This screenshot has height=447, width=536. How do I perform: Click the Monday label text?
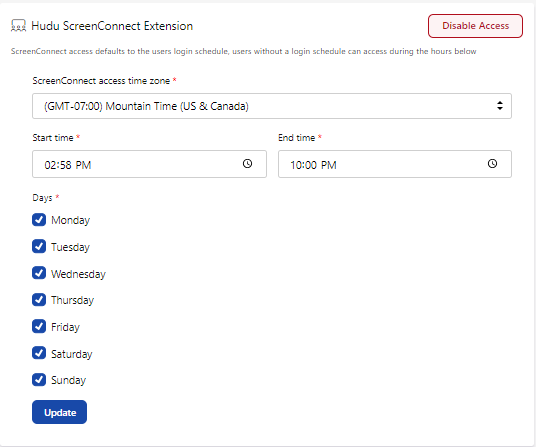pos(70,220)
